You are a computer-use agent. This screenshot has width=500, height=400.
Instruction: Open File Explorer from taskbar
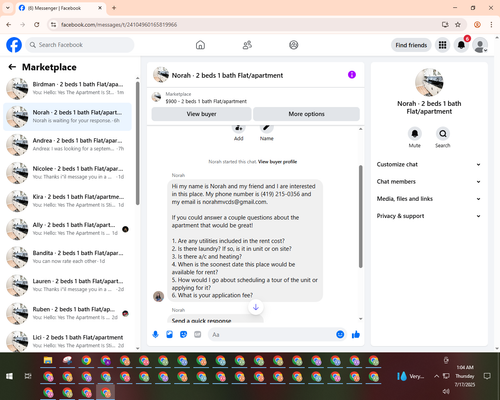coord(48,360)
